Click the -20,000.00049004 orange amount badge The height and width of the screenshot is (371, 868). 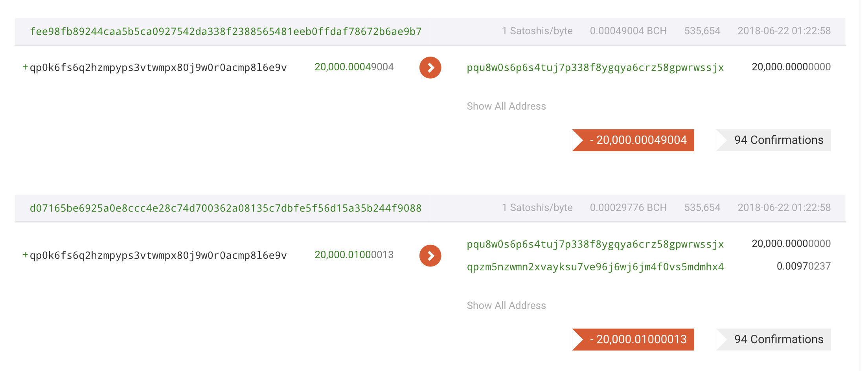633,140
